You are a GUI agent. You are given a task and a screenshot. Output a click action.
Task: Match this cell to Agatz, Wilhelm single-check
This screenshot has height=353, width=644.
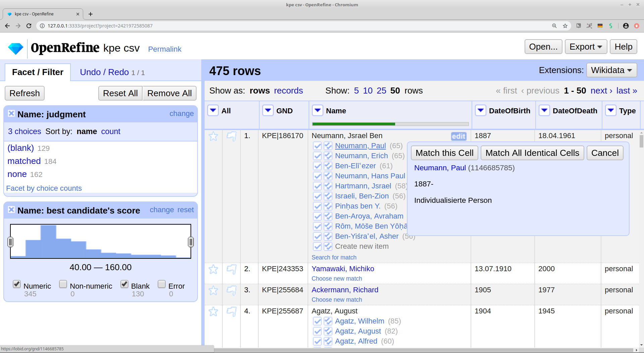pos(317,321)
